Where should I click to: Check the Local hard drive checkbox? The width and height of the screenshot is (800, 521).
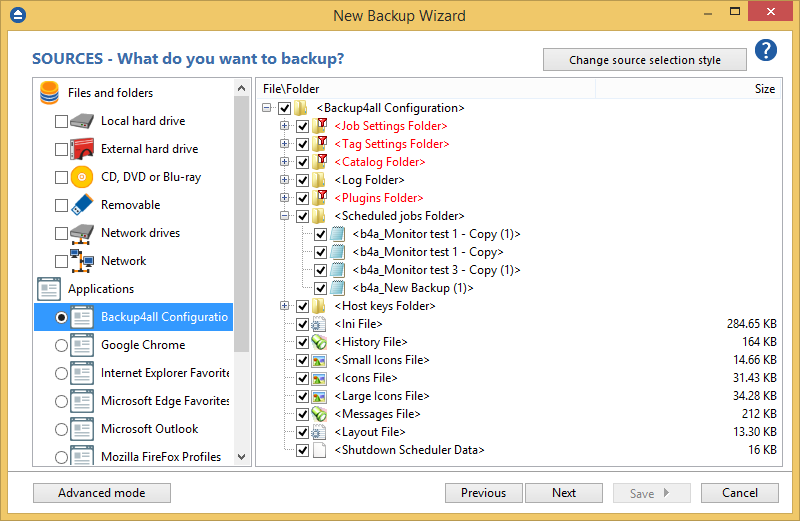61,121
